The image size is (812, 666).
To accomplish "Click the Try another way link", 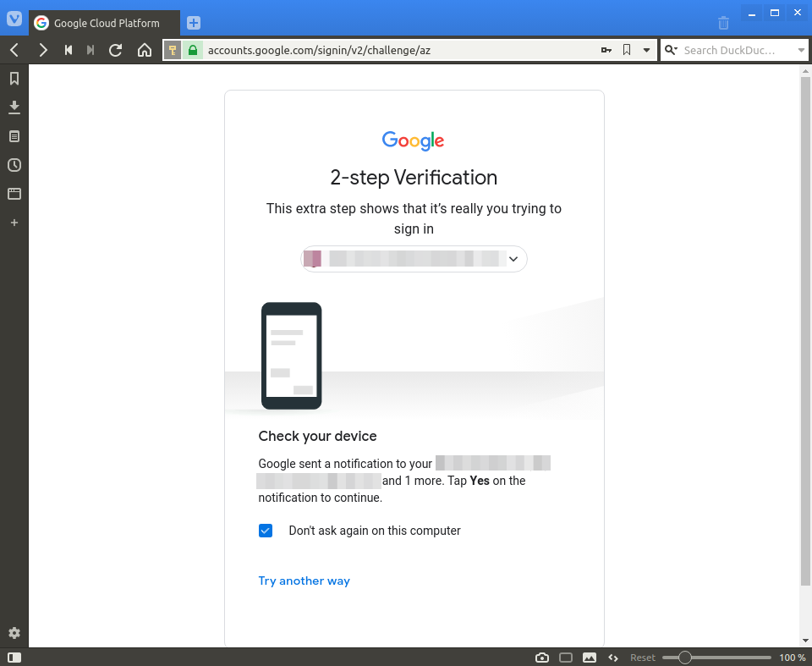I will pos(304,581).
